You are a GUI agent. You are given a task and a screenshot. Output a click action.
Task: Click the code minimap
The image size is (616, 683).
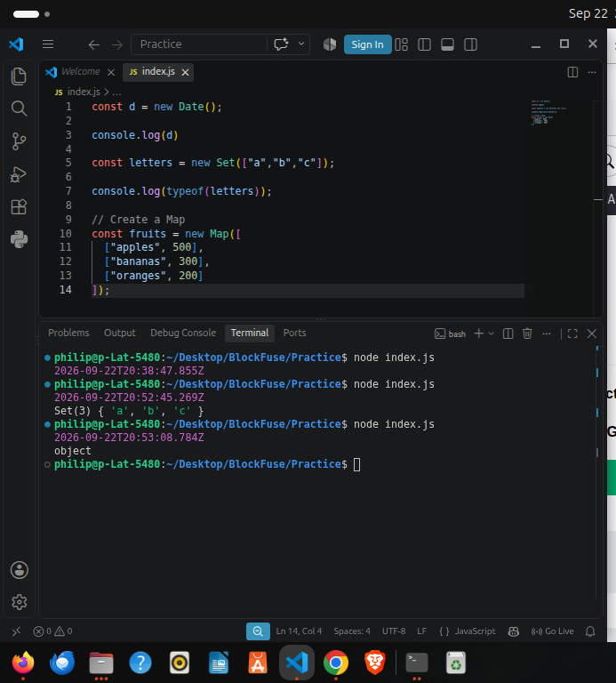(548, 112)
